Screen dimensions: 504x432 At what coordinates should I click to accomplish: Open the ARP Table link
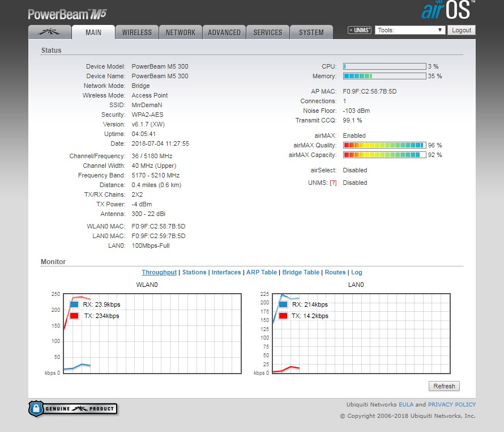pos(261,272)
